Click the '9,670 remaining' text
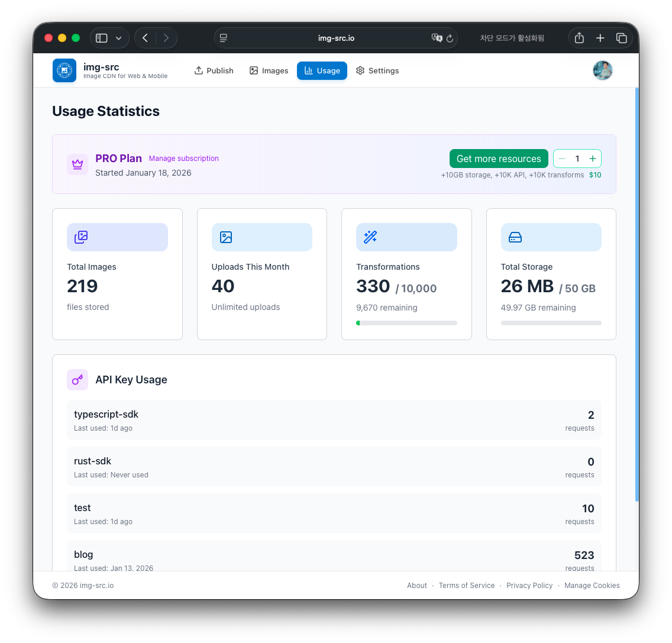 coord(386,308)
